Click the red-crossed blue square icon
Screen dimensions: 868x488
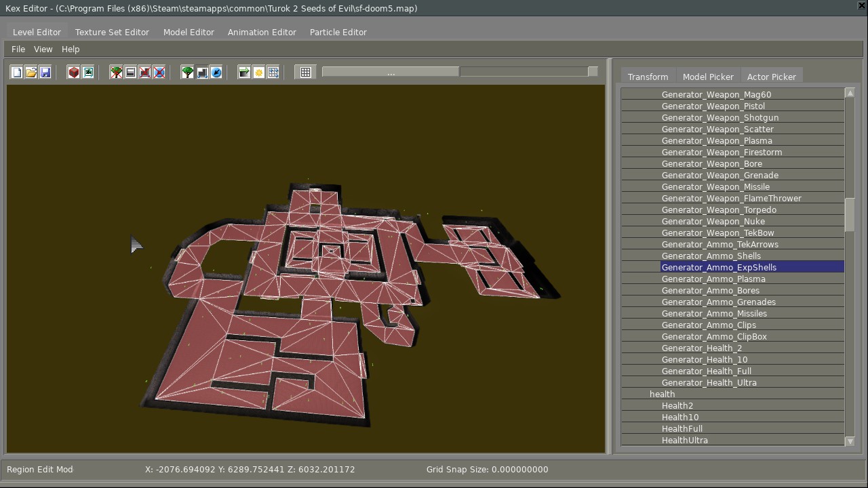[x=159, y=73]
